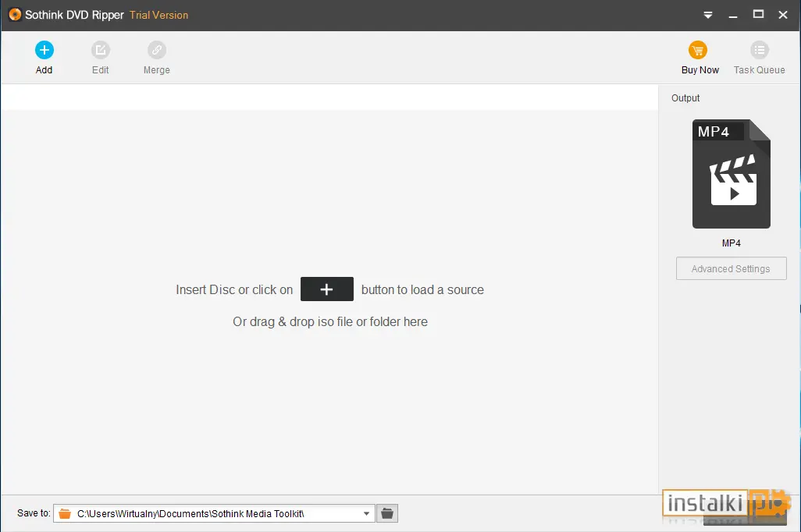
Task: Click 'Or drag & drop iso file or folder here'
Action: point(330,321)
